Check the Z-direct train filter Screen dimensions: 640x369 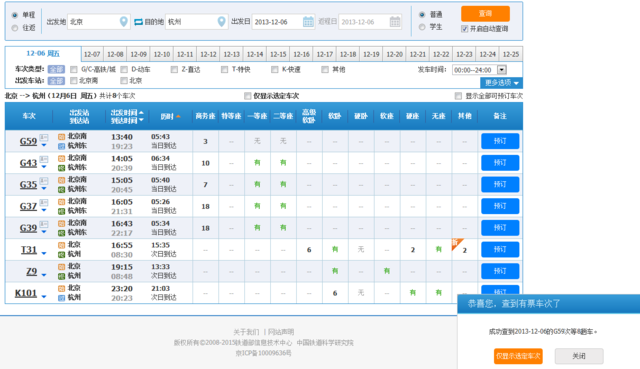(x=174, y=69)
